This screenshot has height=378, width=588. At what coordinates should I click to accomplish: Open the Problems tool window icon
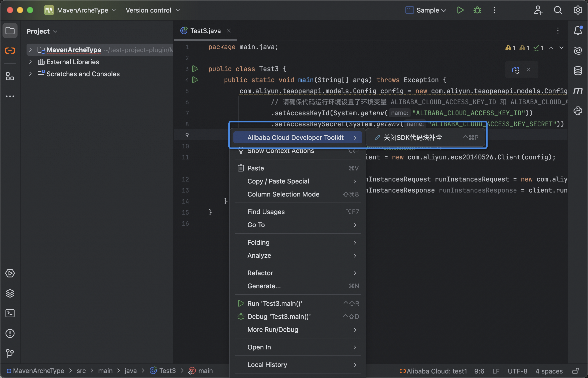point(10,333)
